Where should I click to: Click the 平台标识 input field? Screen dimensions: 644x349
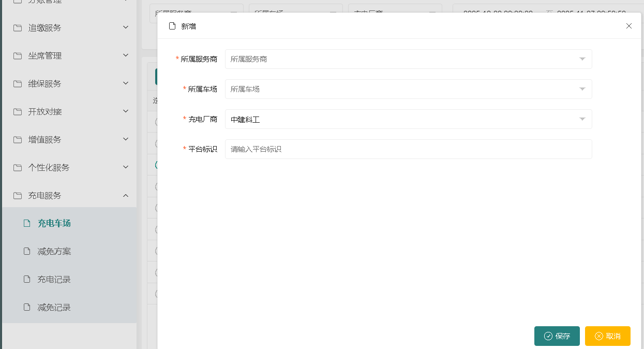[x=408, y=149]
